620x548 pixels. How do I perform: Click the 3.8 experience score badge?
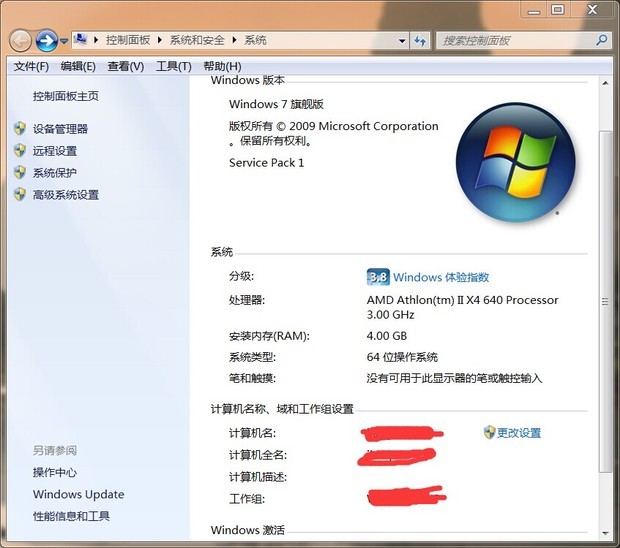[x=378, y=277]
